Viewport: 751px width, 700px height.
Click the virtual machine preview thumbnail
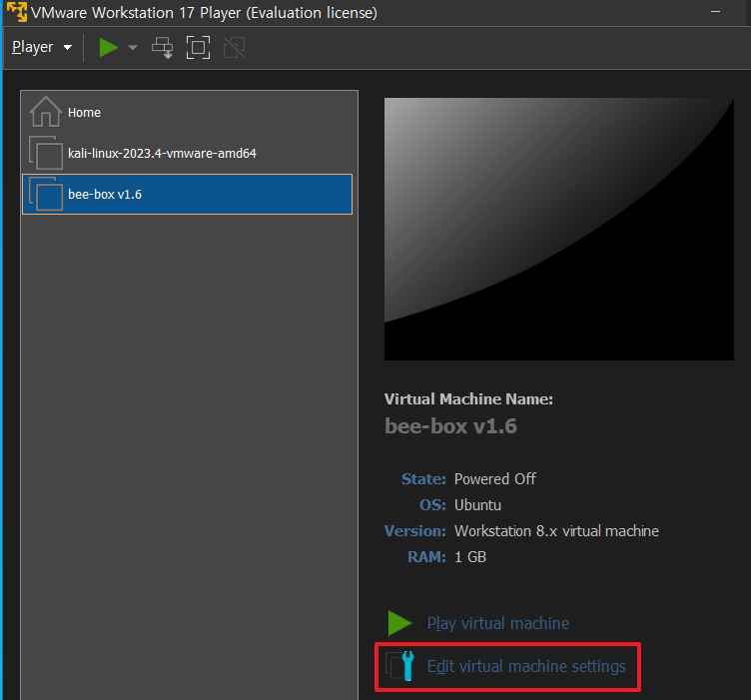559,229
